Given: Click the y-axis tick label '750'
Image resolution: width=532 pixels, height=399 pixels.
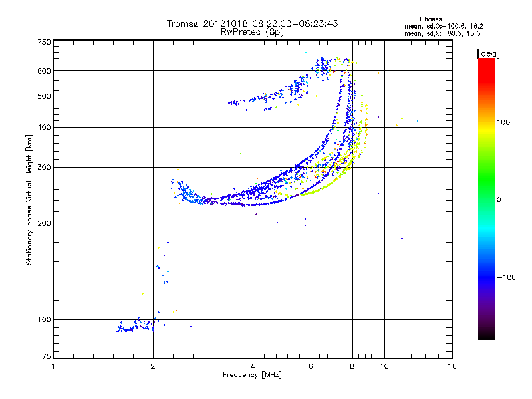Looking at the screenshot, I should 45,42.
